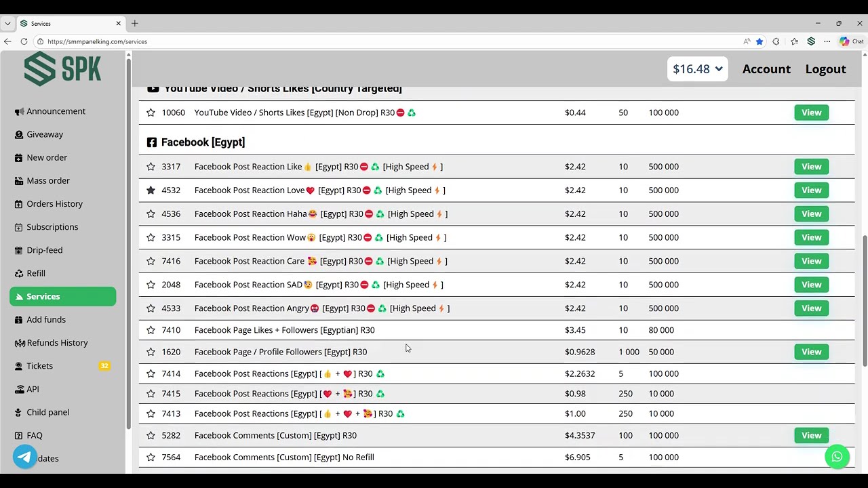The width and height of the screenshot is (868, 488).
Task: Star service 1620 Page / Profile Followers
Action: [x=151, y=352]
